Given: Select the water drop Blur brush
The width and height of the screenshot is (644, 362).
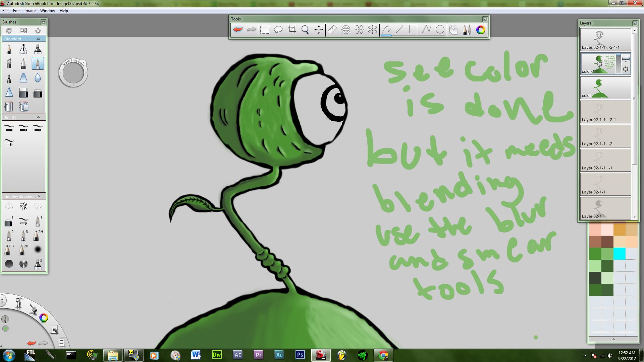Looking at the screenshot, I should tap(38, 78).
